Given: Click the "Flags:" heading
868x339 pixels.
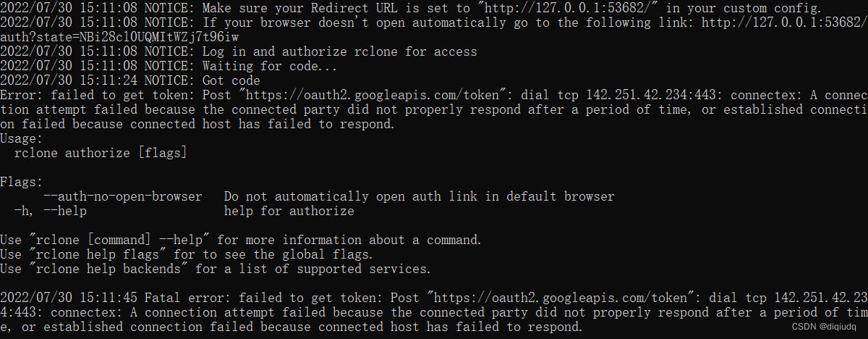Looking at the screenshot, I should [22, 182].
